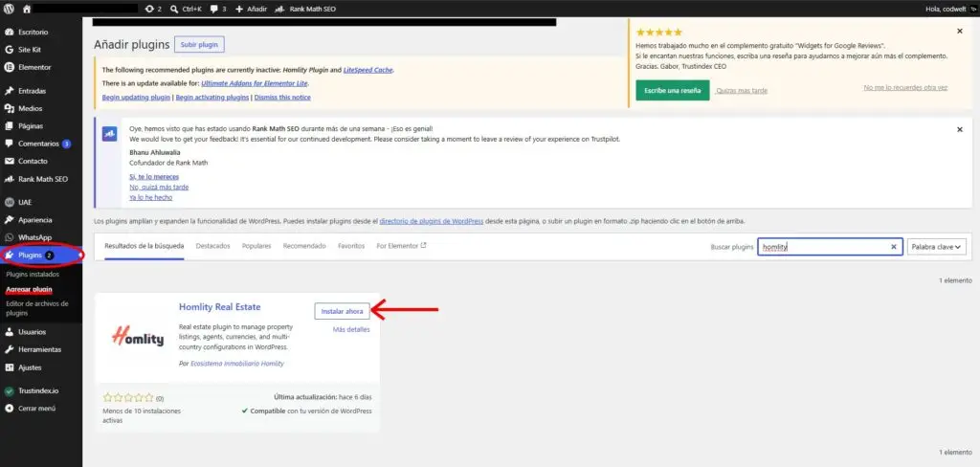Image resolution: width=980 pixels, height=467 pixels.
Task: Switch to the Populares tab
Action: pos(256,246)
